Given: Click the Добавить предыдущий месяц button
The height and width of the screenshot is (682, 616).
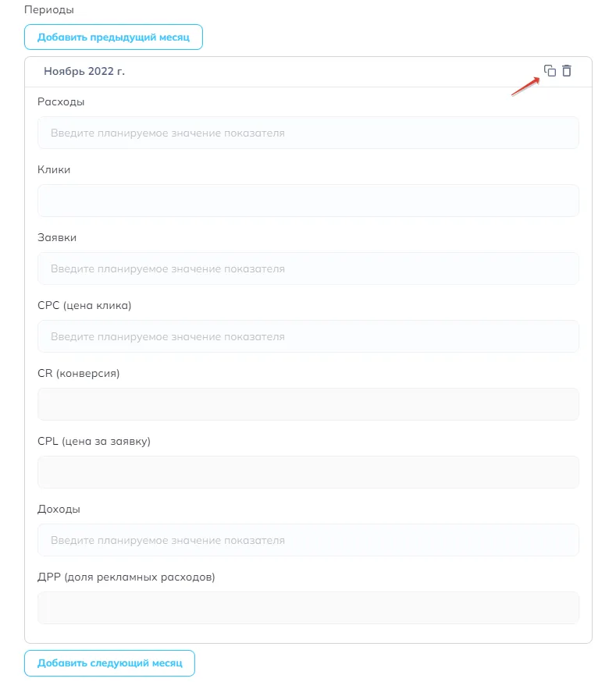Looking at the screenshot, I should coord(113,37).
